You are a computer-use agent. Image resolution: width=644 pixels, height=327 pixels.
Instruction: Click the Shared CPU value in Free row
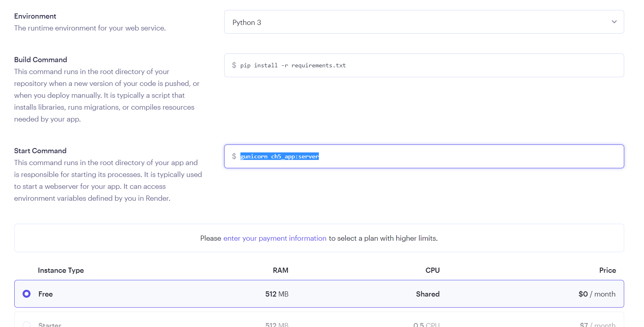pyautogui.click(x=428, y=294)
